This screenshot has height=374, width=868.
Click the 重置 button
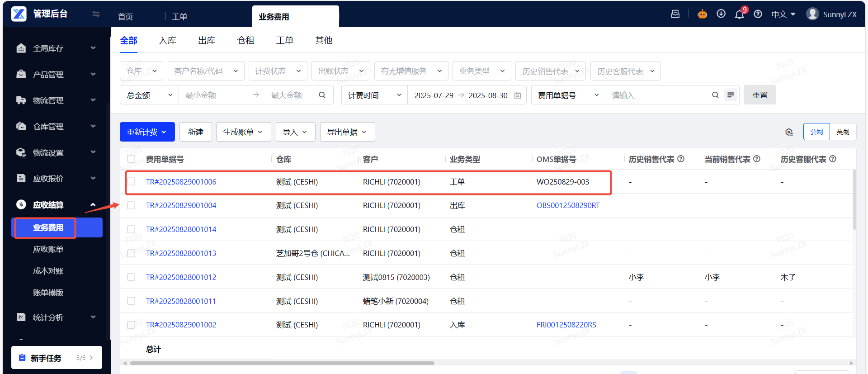coord(759,95)
